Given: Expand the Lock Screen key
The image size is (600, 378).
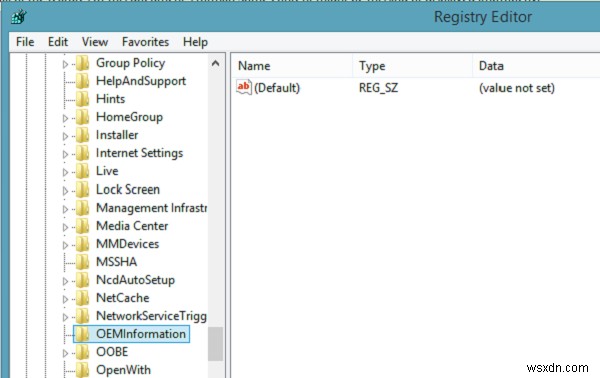Looking at the screenshot, I should [x=65, y=191].
